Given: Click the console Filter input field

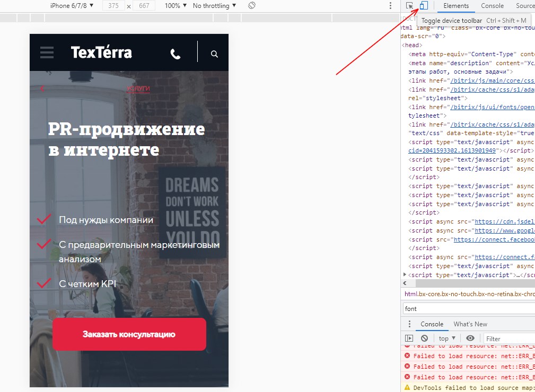Looking at the screenshot, I should [x=509, y=338].
